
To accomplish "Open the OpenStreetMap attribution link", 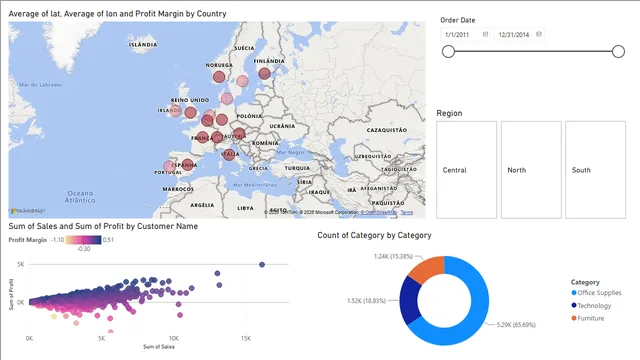I will [379, 212].
